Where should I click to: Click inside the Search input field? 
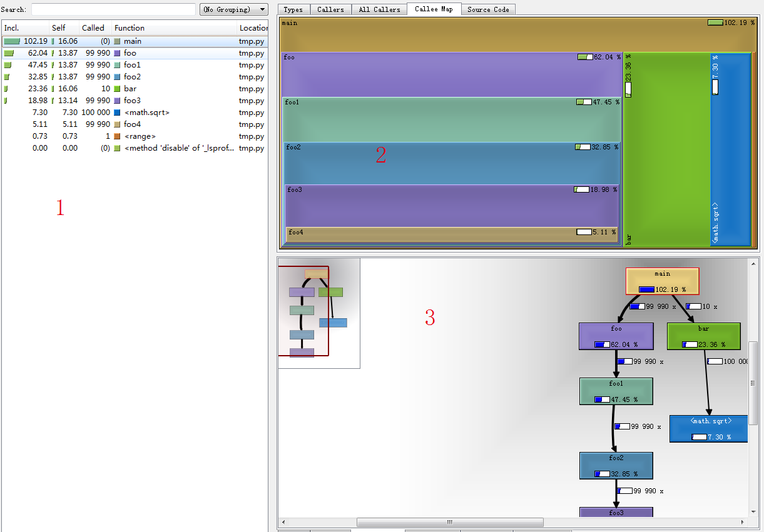point(113,9)
